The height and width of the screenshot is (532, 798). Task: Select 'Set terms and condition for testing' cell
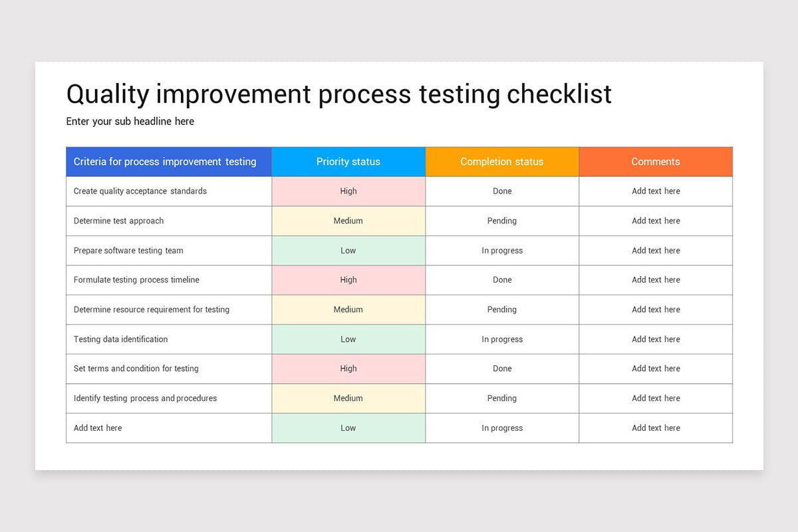[x=169, y=369]
